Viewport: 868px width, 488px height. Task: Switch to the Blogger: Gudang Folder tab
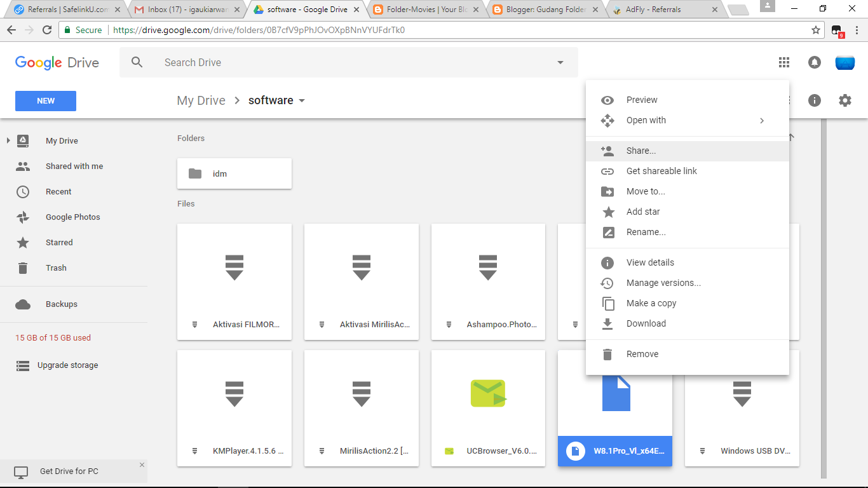(545, 10)
